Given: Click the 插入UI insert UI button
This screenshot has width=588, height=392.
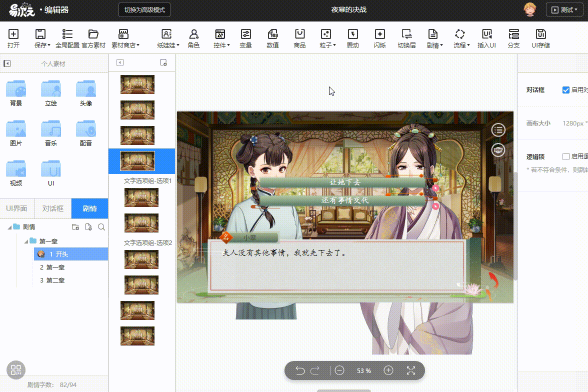Looking at the screenshot, I should click(486, 37).
